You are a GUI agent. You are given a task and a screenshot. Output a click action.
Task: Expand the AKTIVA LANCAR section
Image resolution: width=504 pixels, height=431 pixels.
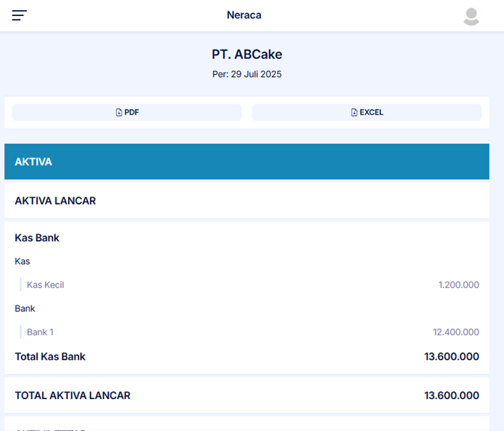tap(56, 200)
